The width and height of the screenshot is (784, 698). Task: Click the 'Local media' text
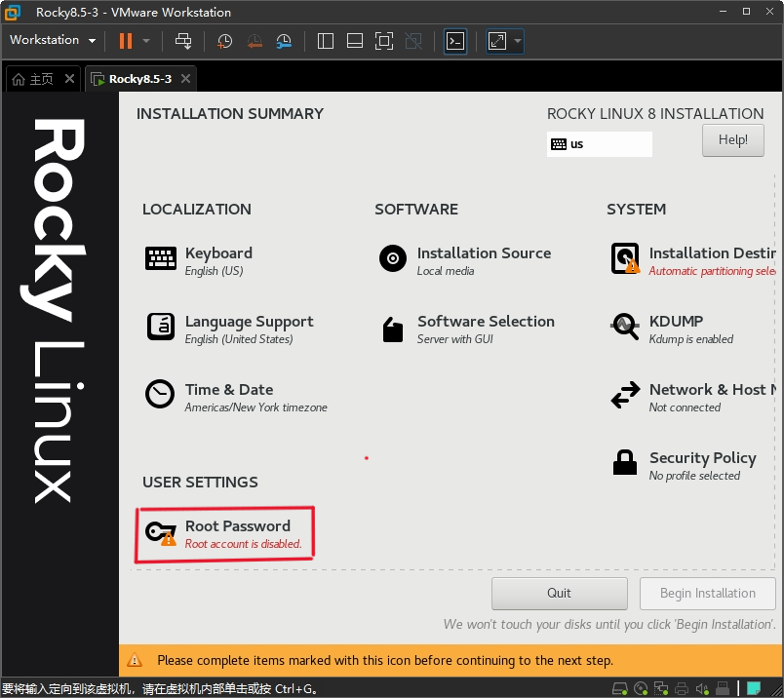coord(446,271)
